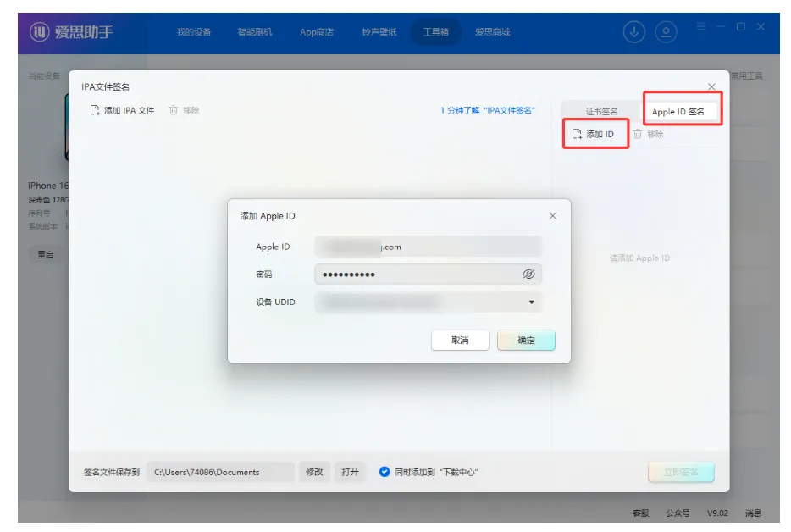Uncheck 同时添加到 下载中心 checkbox
791x532 pixels.
[x=384, y=472]
